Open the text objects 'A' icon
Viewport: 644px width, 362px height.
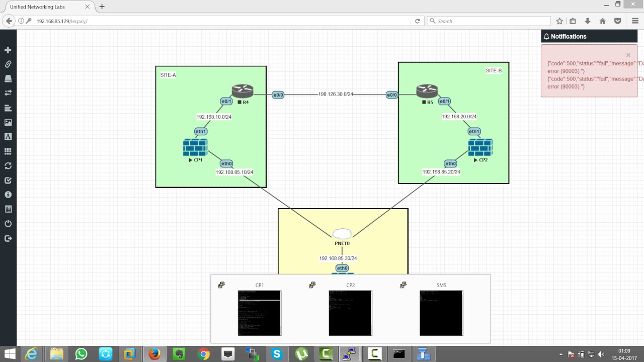(8, 137)
